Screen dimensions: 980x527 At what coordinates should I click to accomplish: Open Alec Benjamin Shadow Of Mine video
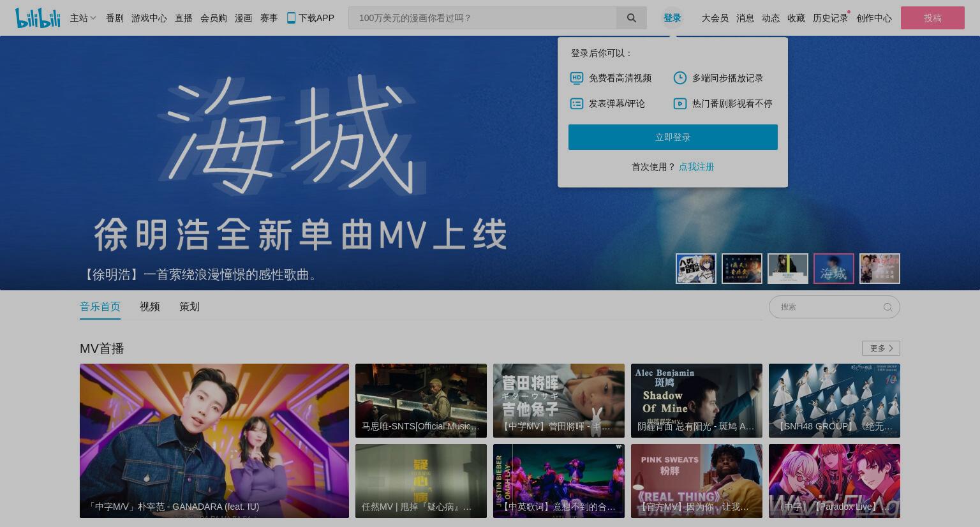tap(697, 401)
